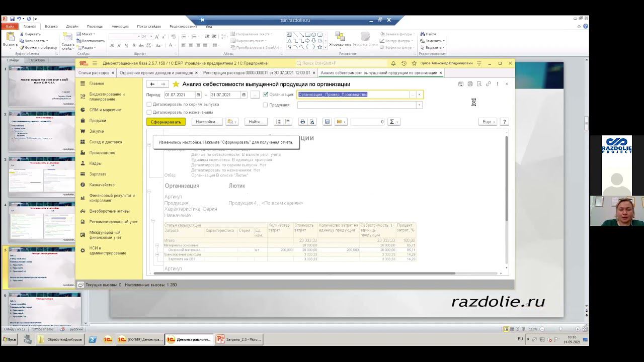Image resolution: width=644 pixels, height=362 pixels.
Task: Open the Главное section in 1C sidebar
Action: click(97, 83)
